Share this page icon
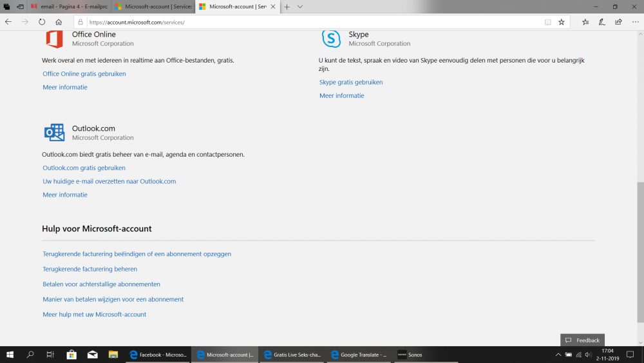 click(x=618, y=22)
